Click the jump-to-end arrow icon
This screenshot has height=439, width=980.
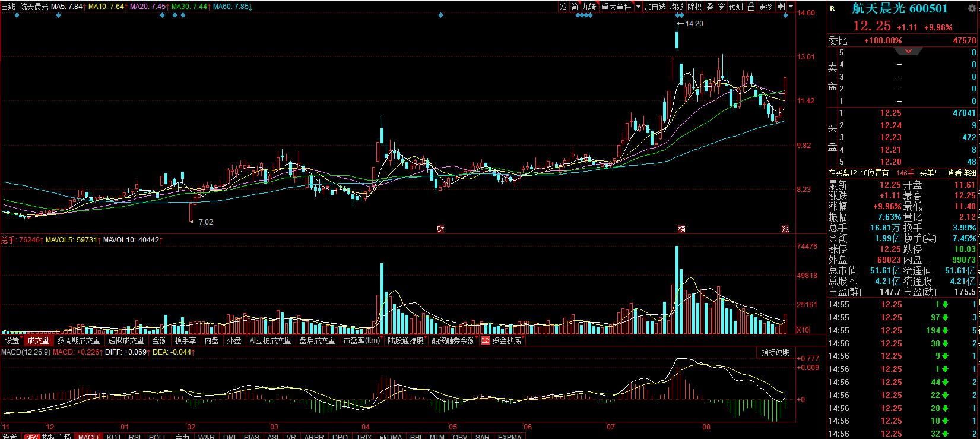pos(781,7)
